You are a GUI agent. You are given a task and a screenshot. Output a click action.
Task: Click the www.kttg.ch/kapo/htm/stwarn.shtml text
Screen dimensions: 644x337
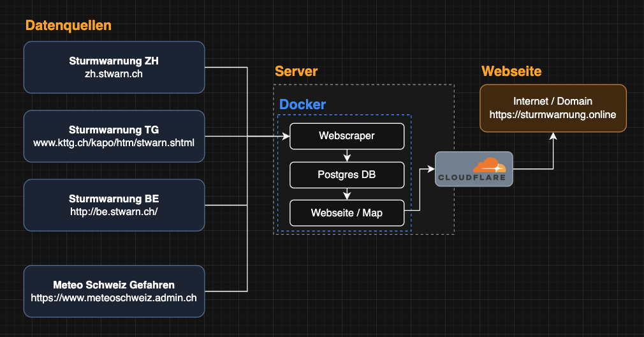113,143
